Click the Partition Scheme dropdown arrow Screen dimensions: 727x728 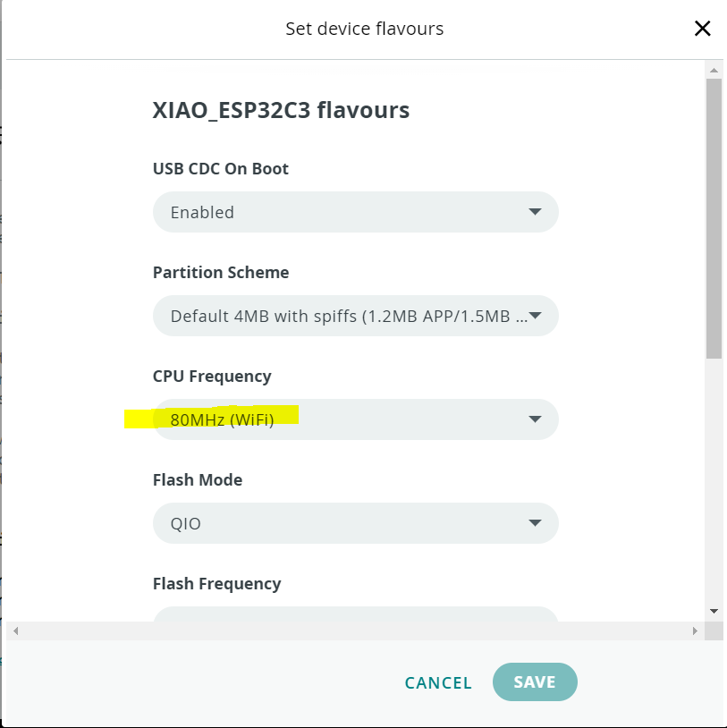pyautogui.click(x=535, y=316)
